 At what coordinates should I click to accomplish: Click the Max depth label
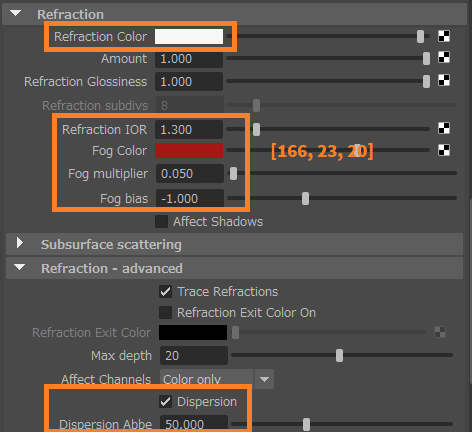click(121, 356)
